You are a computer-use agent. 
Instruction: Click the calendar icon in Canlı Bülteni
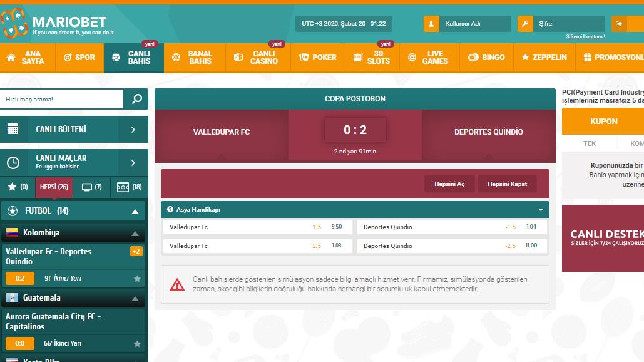tap(13, 129)
